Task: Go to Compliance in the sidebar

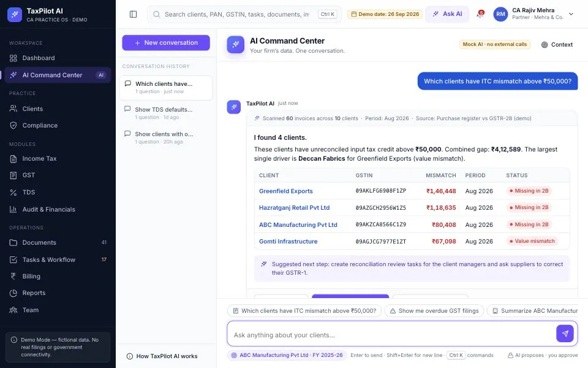Action: pos(58,125)
